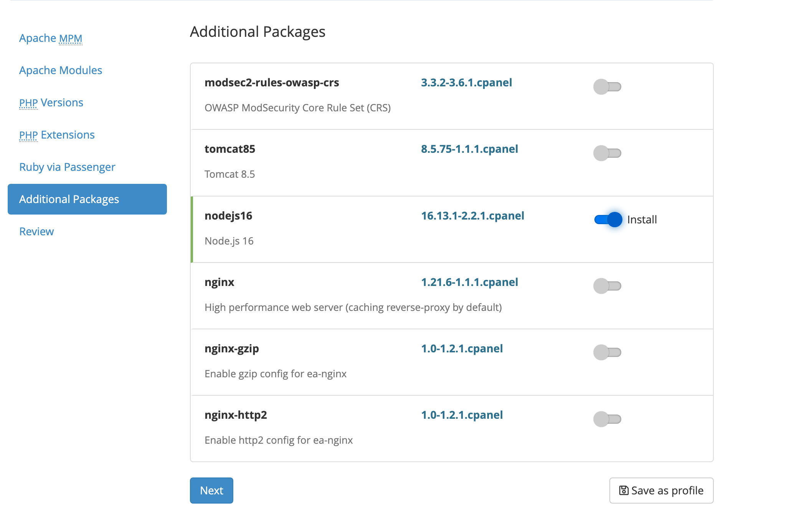Navigate to Ruby via Passenger
The image size is (812, 522).
(67, 167)
